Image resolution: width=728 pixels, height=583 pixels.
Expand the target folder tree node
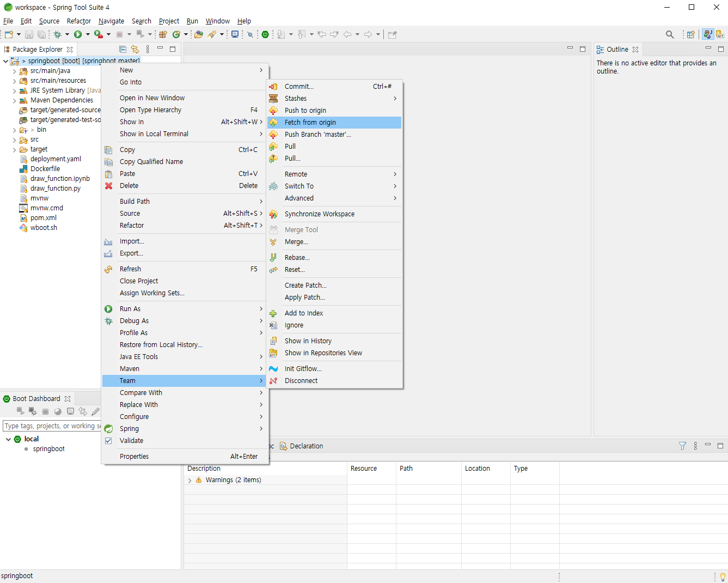14,149
